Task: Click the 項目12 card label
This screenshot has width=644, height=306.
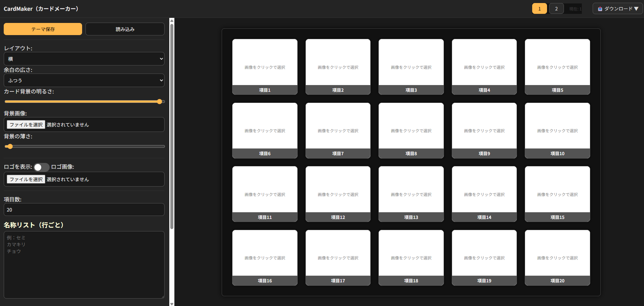Action: (338, 217)
